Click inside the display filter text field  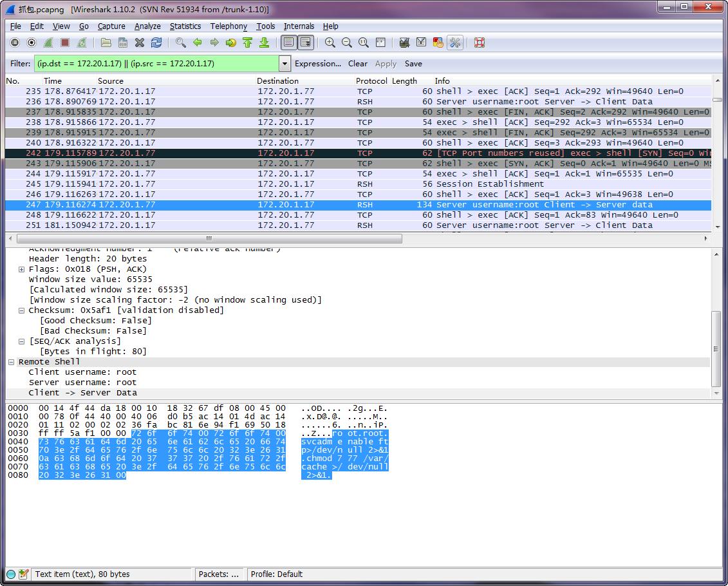point(154,64)
